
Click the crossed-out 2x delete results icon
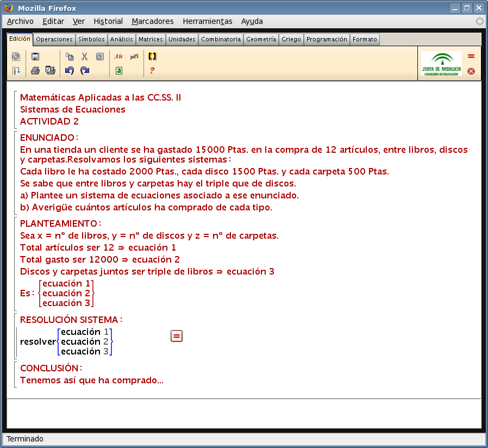coord(134,57)
